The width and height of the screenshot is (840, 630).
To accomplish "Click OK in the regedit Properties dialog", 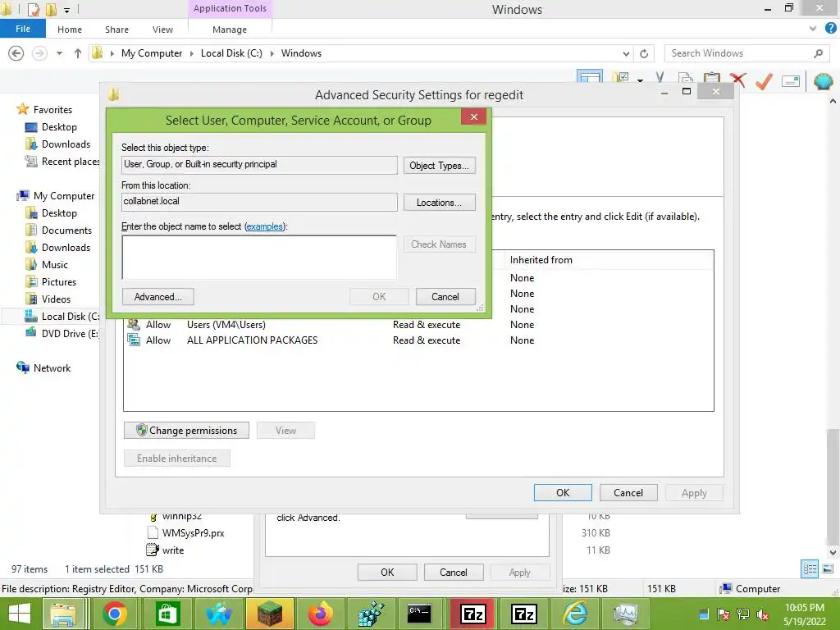I will coord(387,572).
